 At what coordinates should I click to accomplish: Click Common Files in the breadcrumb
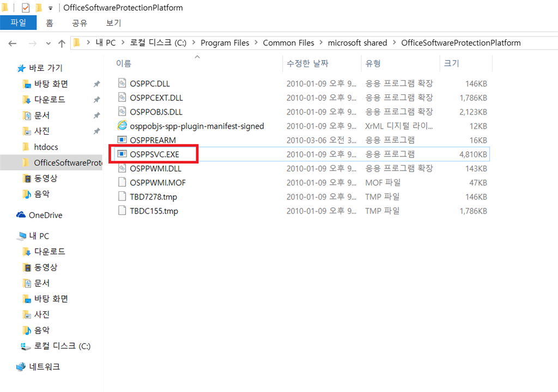coord(289,43)
